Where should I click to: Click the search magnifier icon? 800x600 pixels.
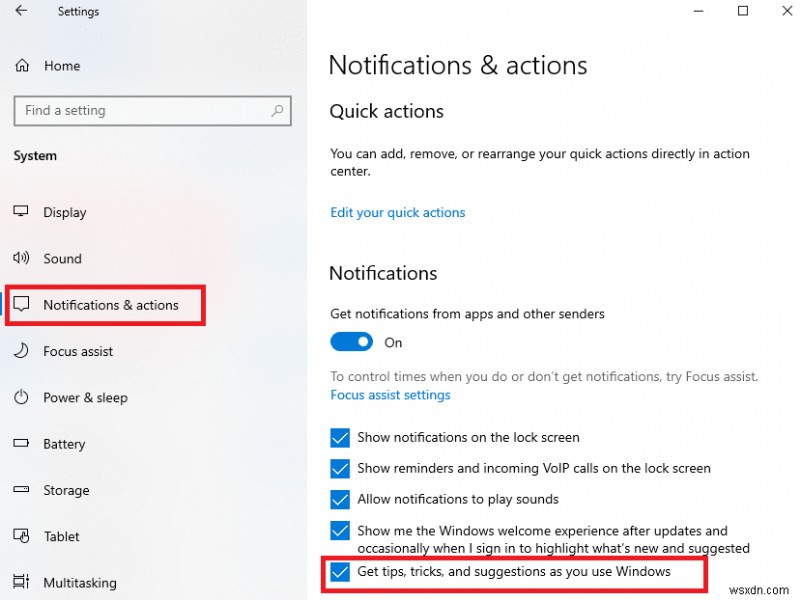click(277, 110)
